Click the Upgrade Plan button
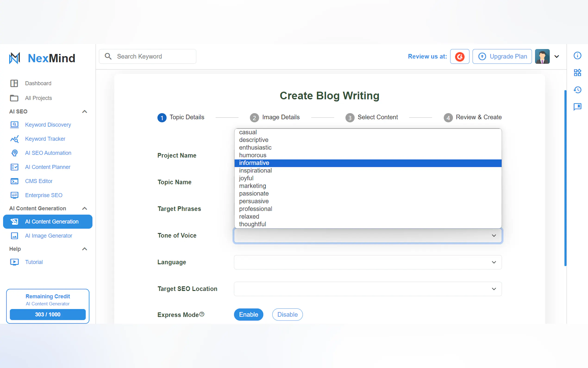 502,57
